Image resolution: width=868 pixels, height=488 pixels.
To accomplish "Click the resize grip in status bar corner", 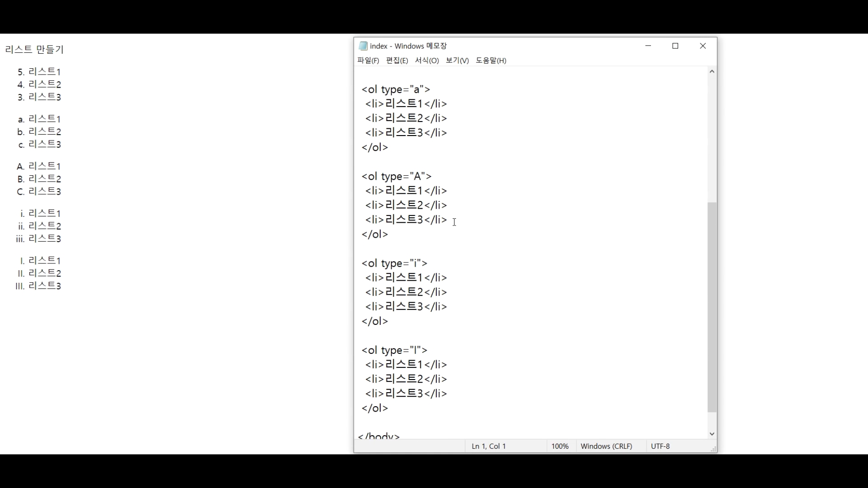I will (x=713, y=449).
